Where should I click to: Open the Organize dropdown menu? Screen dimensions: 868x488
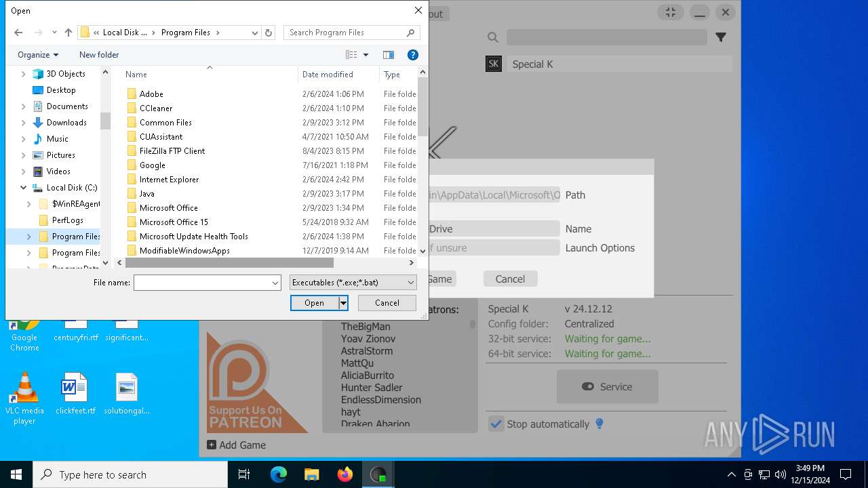click(x=38, y=55)
